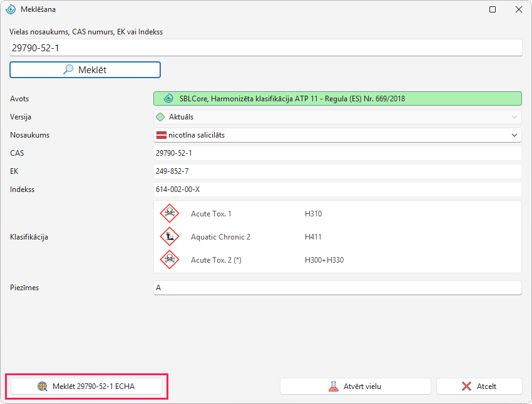The image size is (532, 404).
Task: Click the Acute Tox. 2 (*) classification text
Action: (216, 260)
